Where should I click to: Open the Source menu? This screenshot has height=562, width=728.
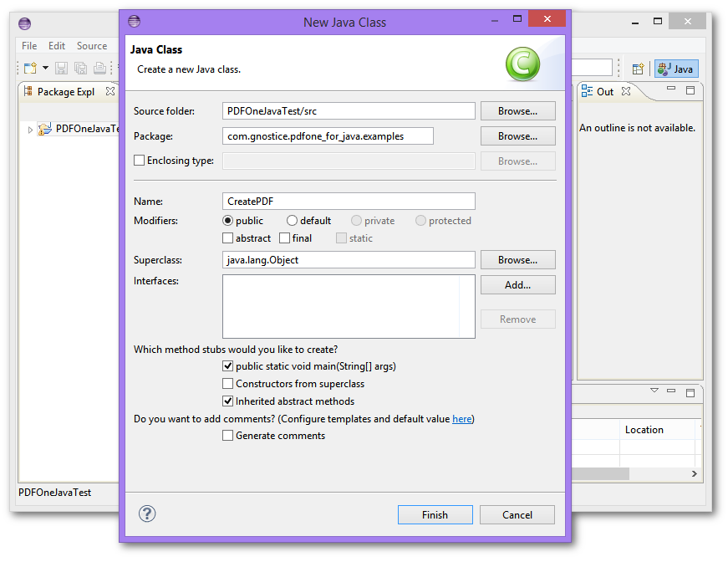pos(92,45)
